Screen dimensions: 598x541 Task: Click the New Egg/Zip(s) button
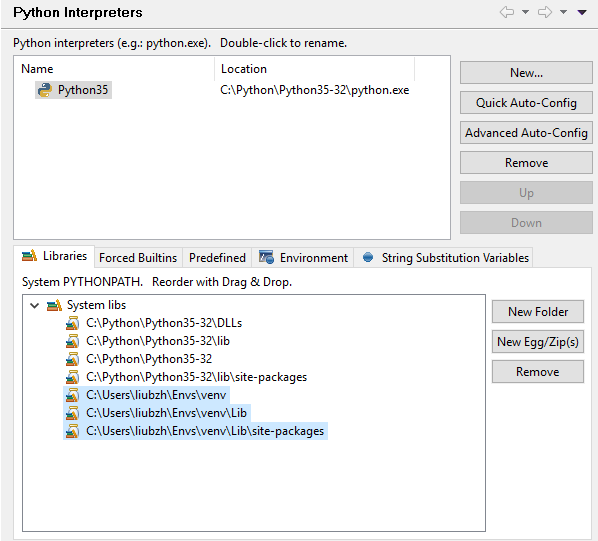(x=538, y=342)
